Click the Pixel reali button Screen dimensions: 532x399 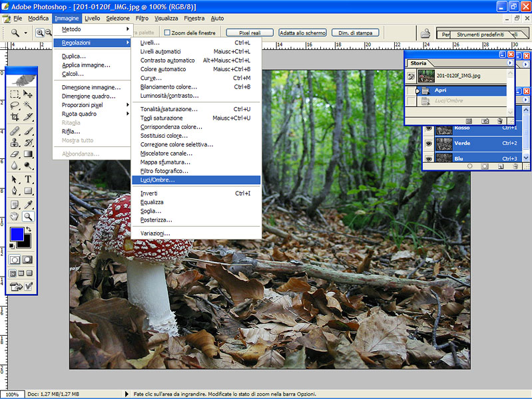(250, 33)
